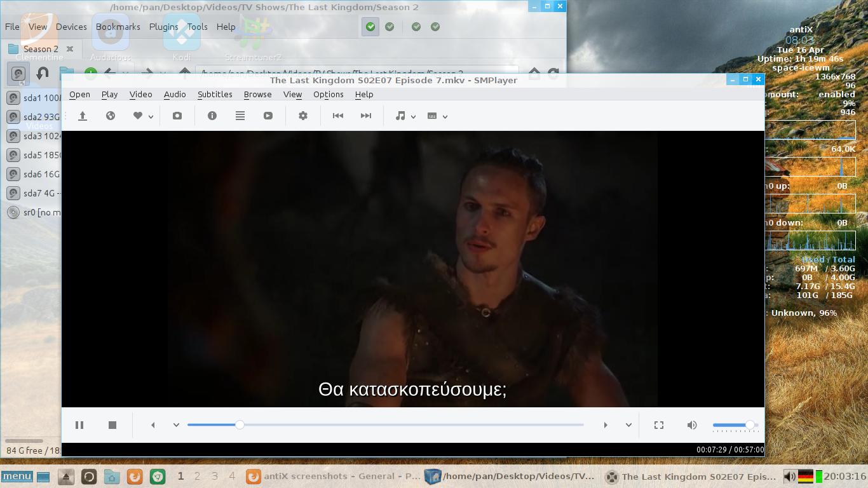This screenshot has height=488, width=868.
Task: Seek forward using the right arrow control
Action: 606,425
